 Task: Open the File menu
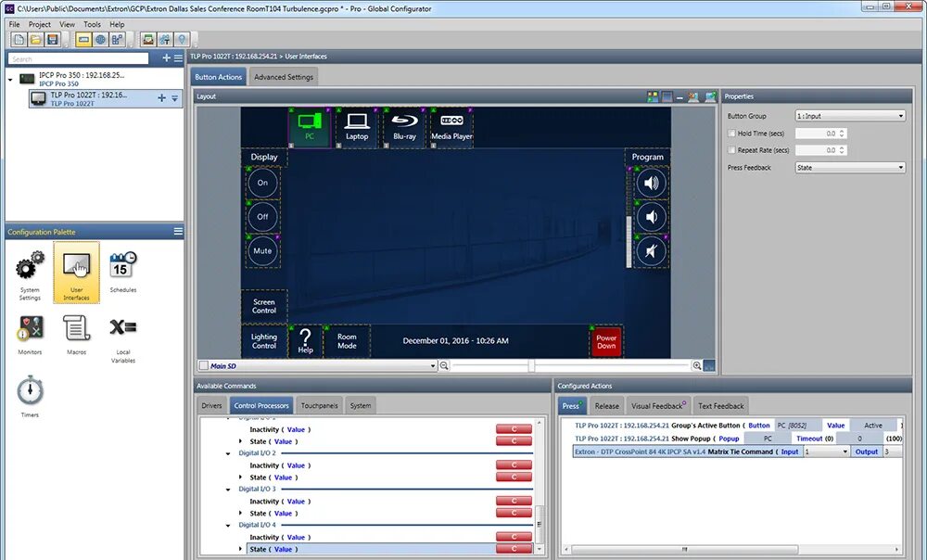[14, 24]
